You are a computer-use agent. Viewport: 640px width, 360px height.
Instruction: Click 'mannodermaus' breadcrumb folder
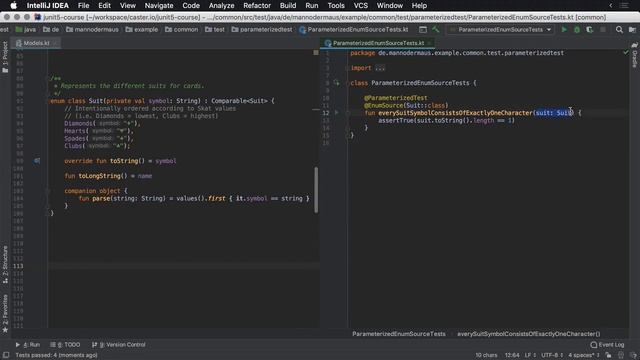tap(92, 29)
